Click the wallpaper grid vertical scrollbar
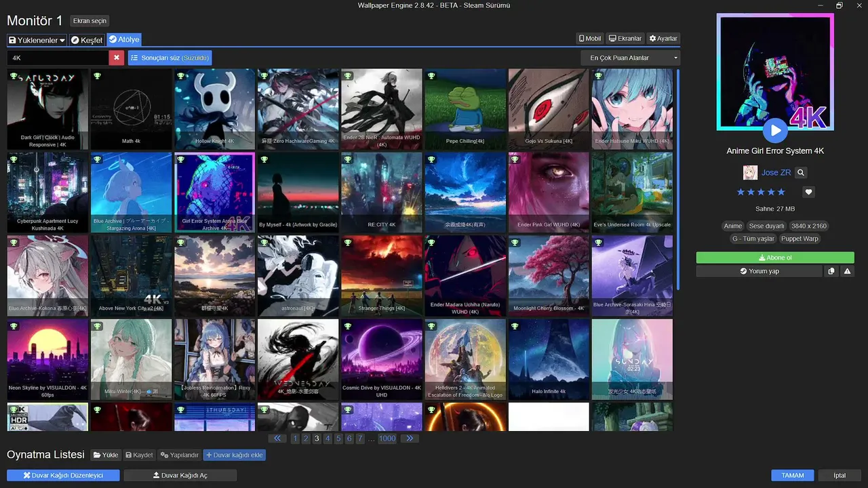The width and height of the screenshot is (868, 488). pyautogui.click(x=677, y=180)
